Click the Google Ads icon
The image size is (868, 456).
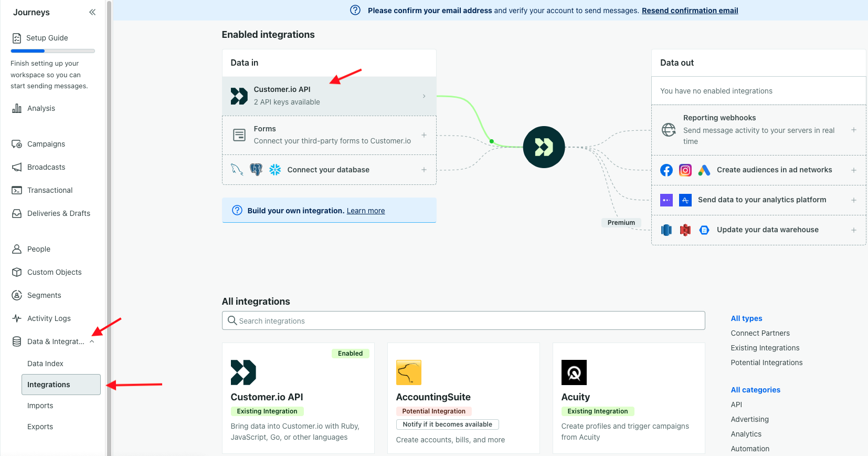click(x=704, y=170)
